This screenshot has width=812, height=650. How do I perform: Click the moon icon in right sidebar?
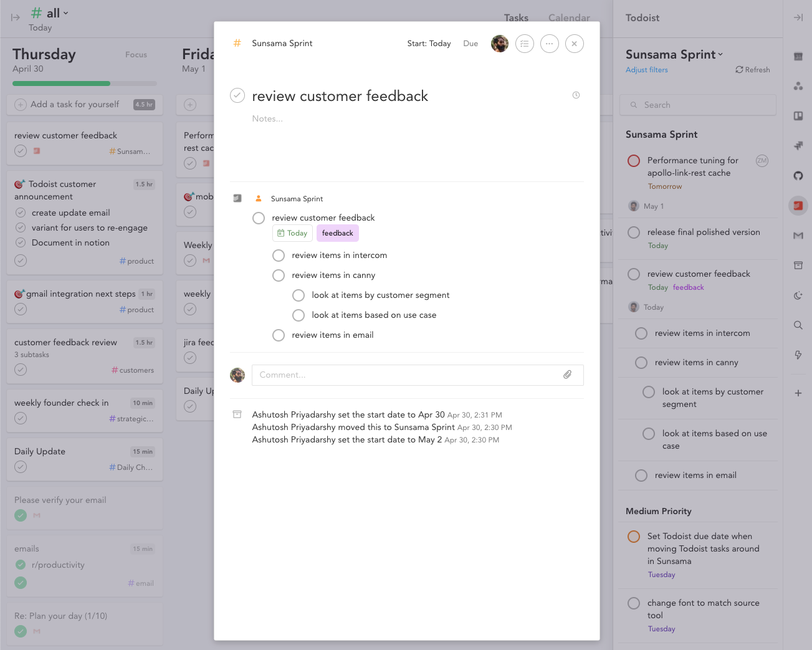[x=798, y=295]
